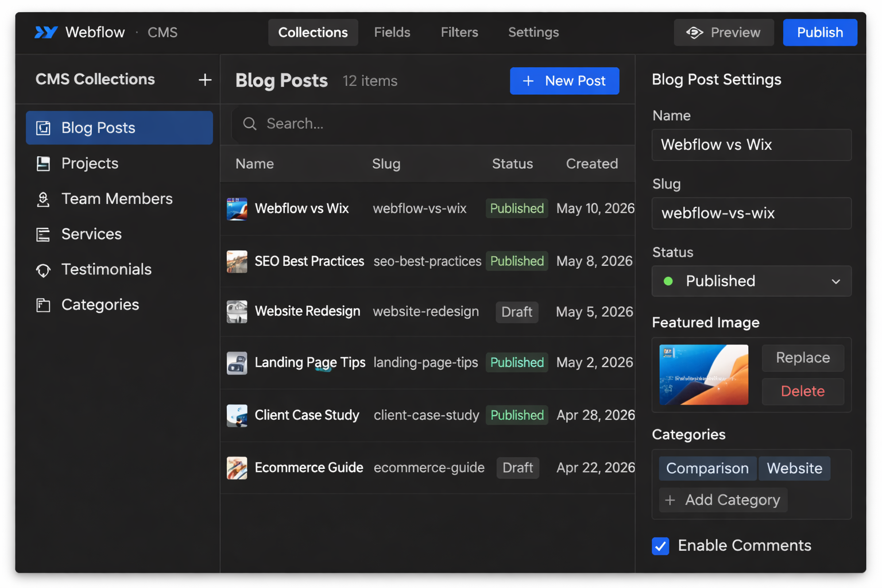Edit the Name field Webflow vs Wix
This screenshot has width=882, height=588.
pyautogui.click(x=751, y=145)
